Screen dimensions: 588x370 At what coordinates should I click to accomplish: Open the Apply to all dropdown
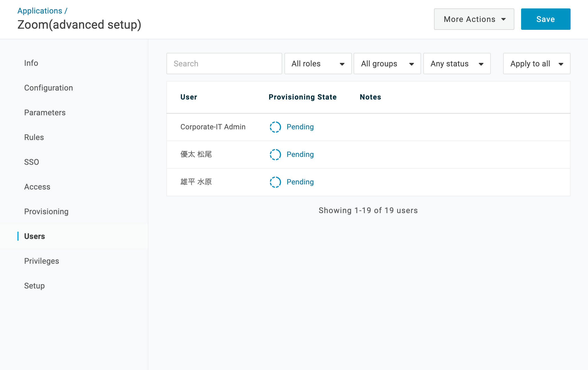[x=537, y=64]
